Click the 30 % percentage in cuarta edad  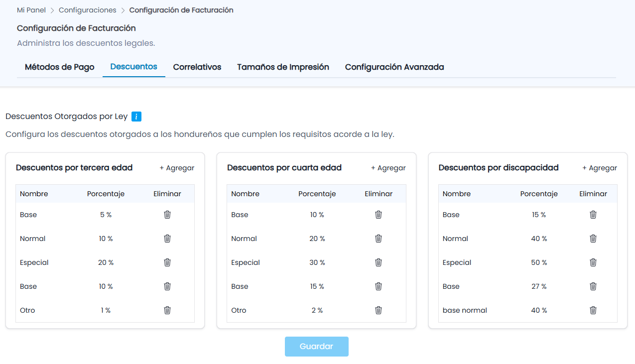tap(317, 262)
